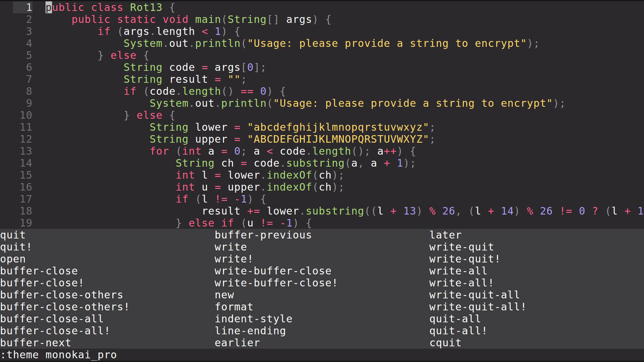Choose write-all from the command list
This screenshot has width=644, height=362.
[x=457, y=271]
